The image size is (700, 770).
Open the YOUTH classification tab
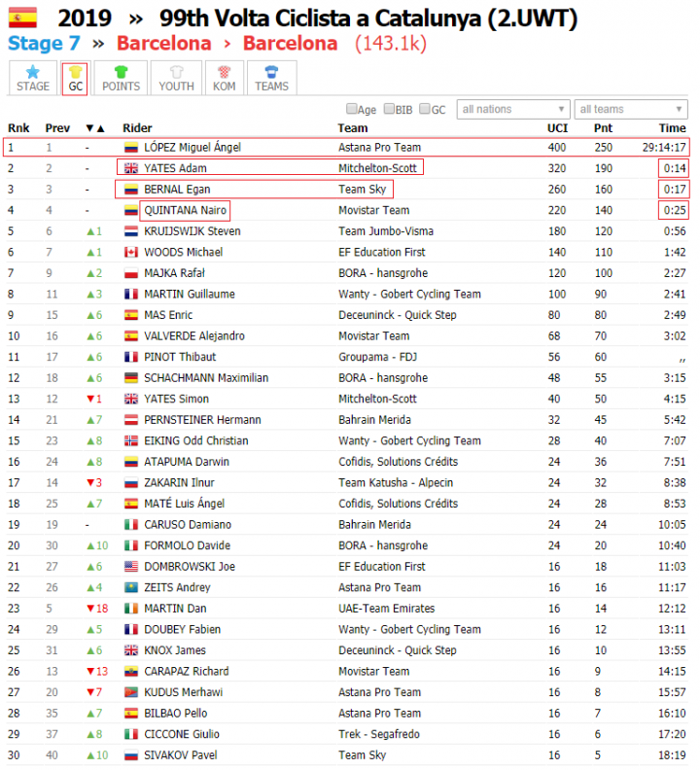(x=176, y=79)
